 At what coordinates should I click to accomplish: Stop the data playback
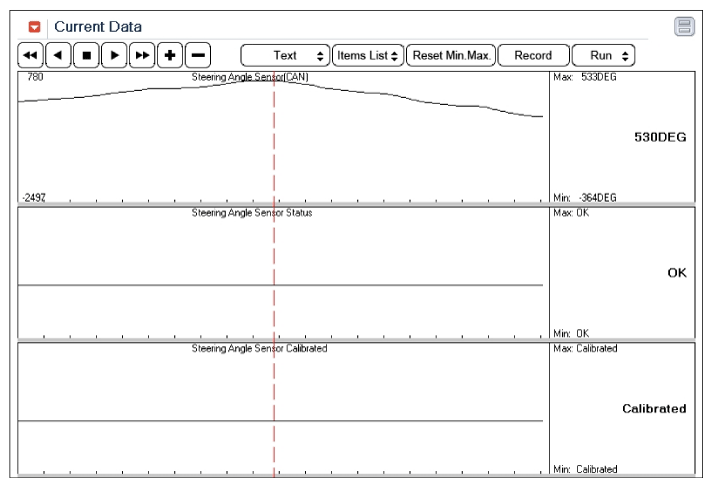pyautogui.click(x=86, y=55)
